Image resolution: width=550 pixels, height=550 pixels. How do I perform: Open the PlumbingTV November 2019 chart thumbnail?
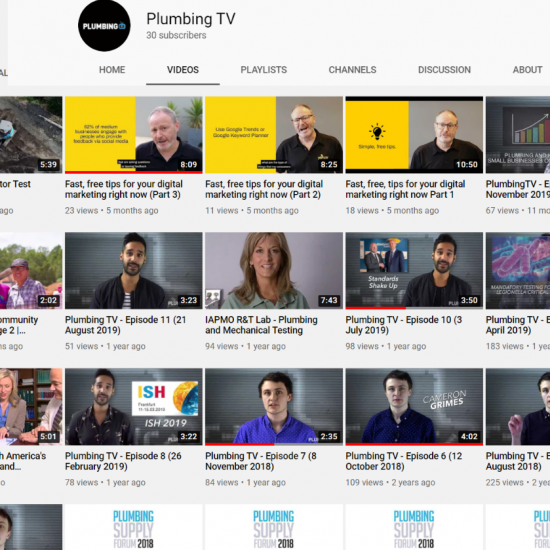(x=518, y=135)
